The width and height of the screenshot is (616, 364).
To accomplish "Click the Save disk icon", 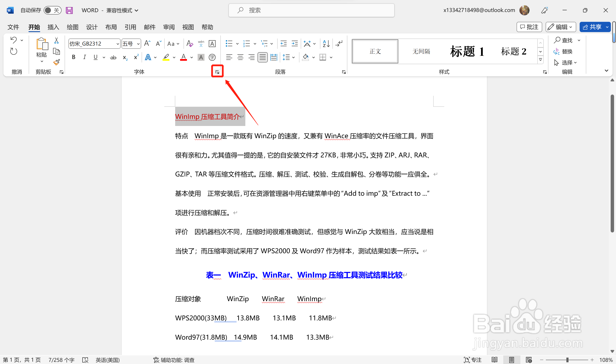I will [x=70, y=10].
